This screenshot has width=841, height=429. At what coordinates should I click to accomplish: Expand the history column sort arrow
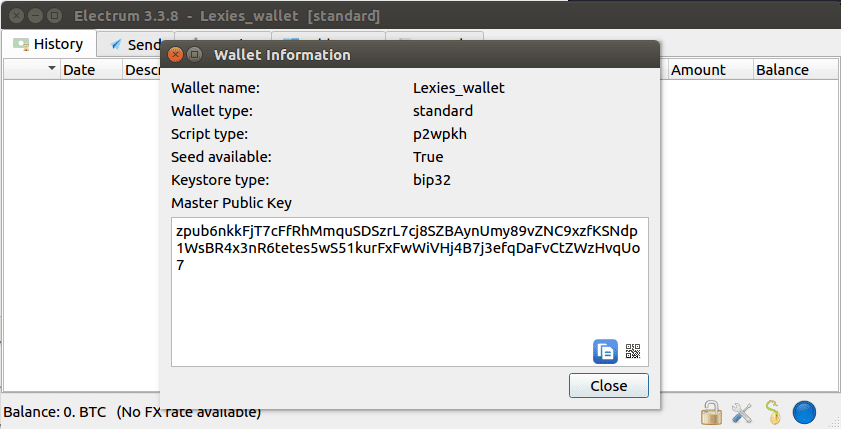(x=52, y=69)
